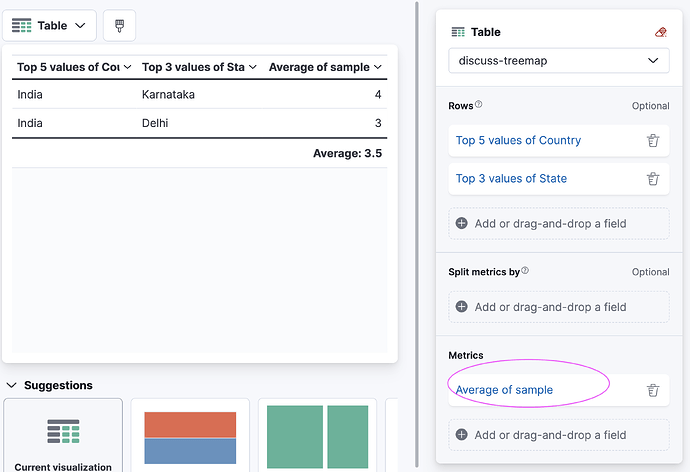Delete the Top 5 values of Country row
Viewport: 690px width, 472px height.
[x=653, y=141]
